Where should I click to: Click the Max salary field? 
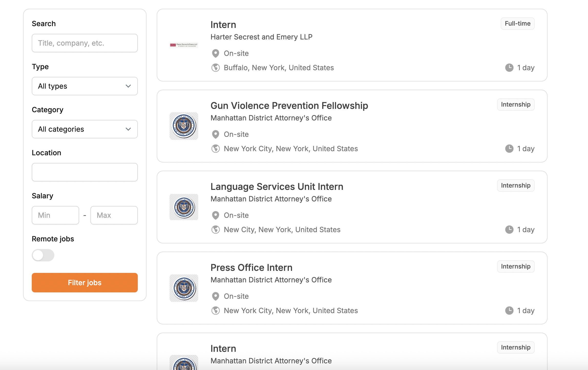(114, 215)
